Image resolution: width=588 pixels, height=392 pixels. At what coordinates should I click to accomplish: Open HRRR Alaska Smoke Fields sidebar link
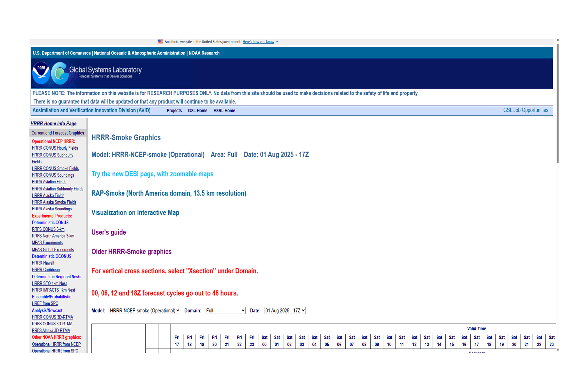tap(54, 202)
